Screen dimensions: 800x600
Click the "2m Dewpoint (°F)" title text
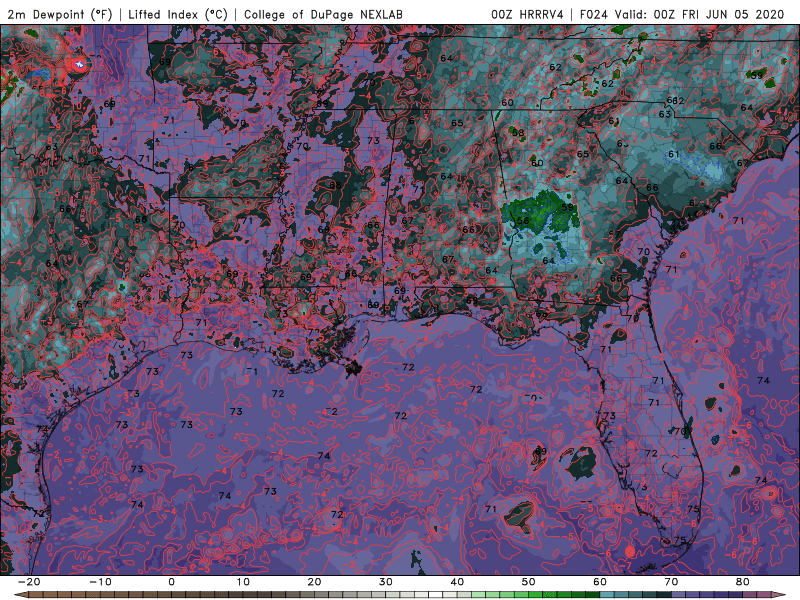[x=60, y=14]
